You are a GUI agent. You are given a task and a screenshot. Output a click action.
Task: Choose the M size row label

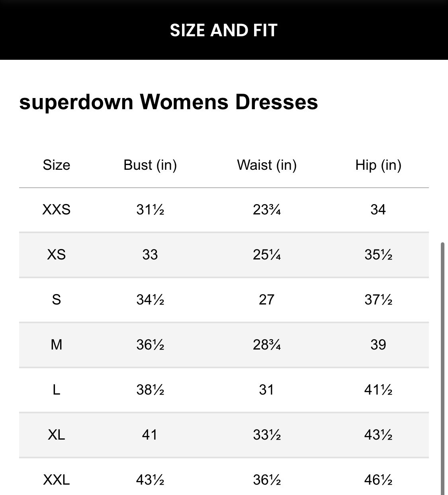coord(57,344)
